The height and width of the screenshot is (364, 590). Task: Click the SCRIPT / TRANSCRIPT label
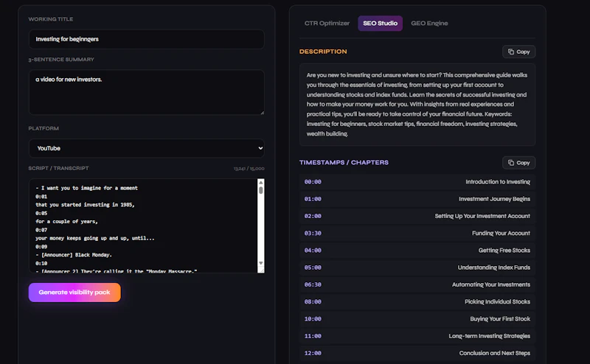[x=59, y=168]
